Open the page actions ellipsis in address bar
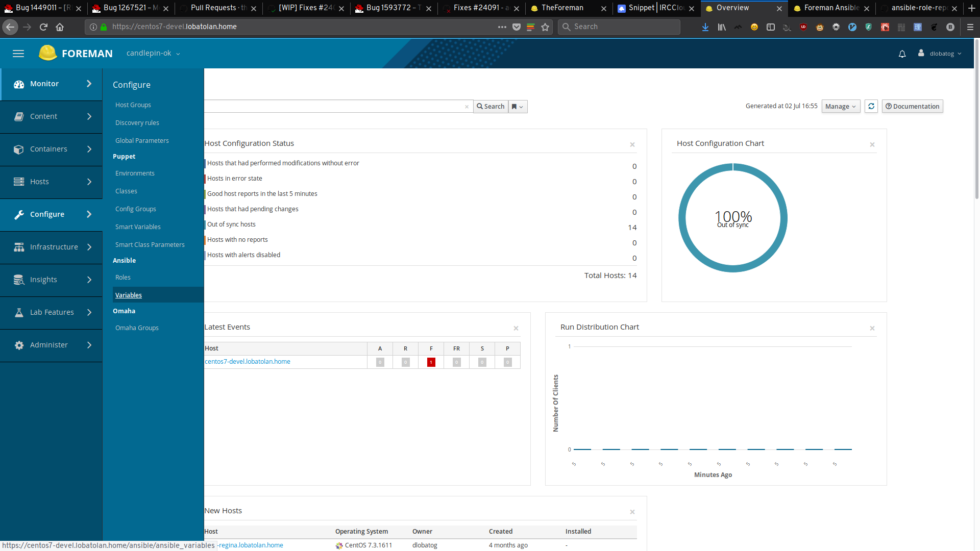 [502, 27]
